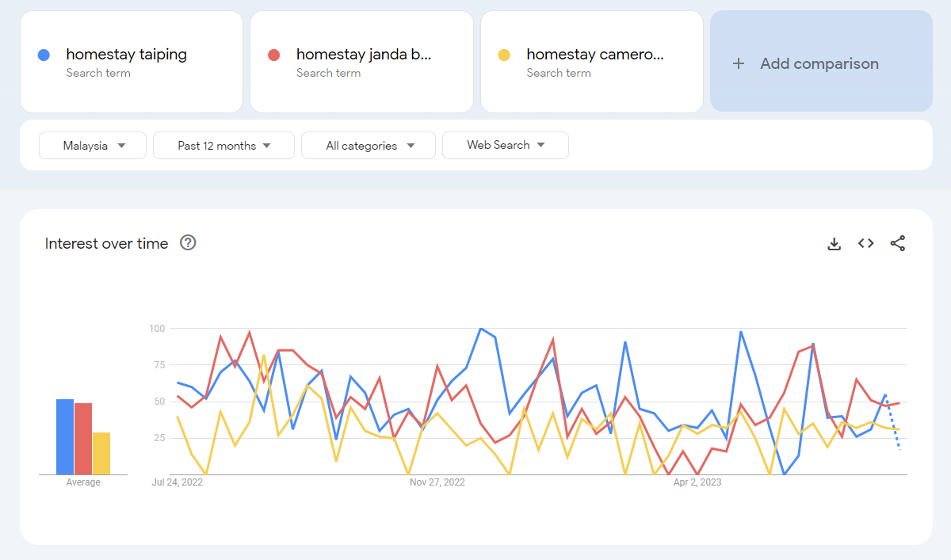Screen dimensions: 951x560
Task: Open the Malaysia region dropdown
Action: click(93, 146)
